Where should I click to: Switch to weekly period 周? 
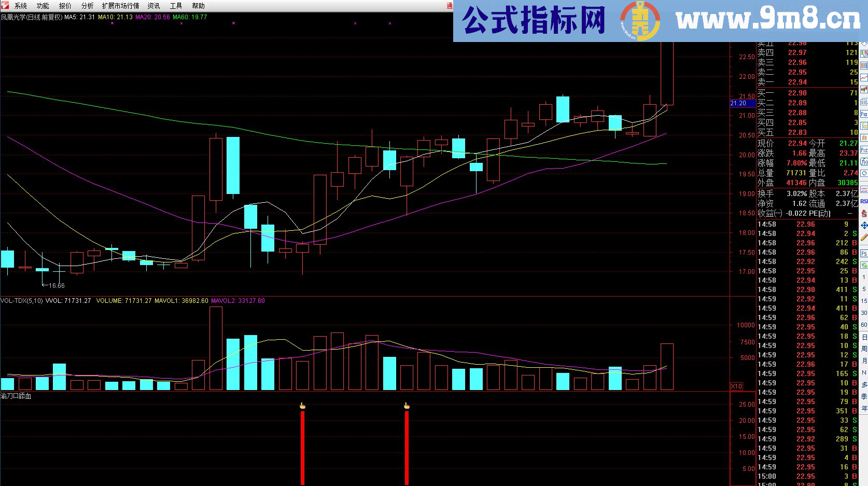[x=864, y=349]
